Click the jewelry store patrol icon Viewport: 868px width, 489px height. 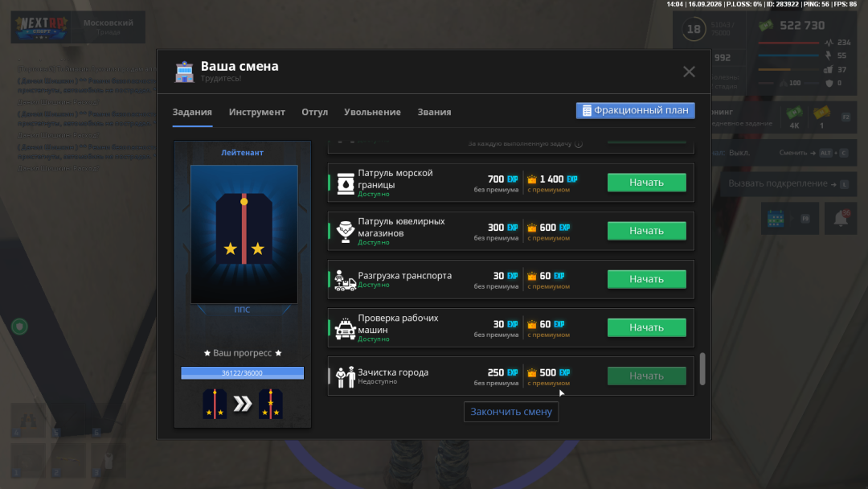coord(346,231)
